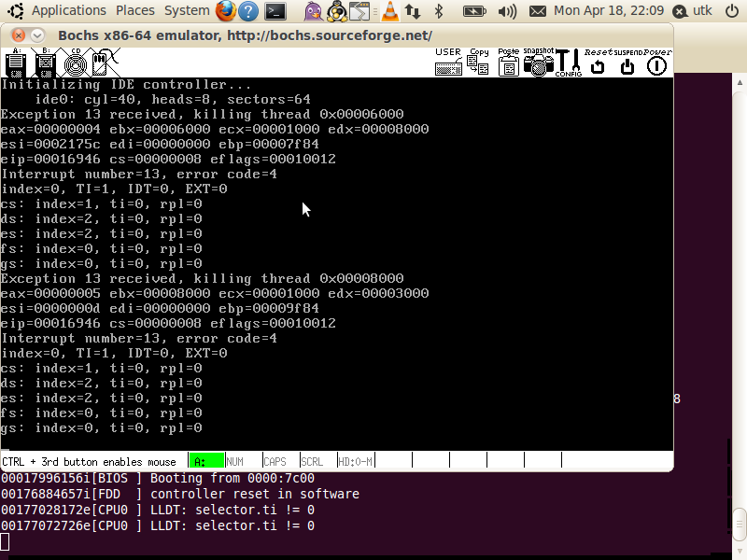Open the Applications menu
This screenshot has height=560, width=747.
68,10
